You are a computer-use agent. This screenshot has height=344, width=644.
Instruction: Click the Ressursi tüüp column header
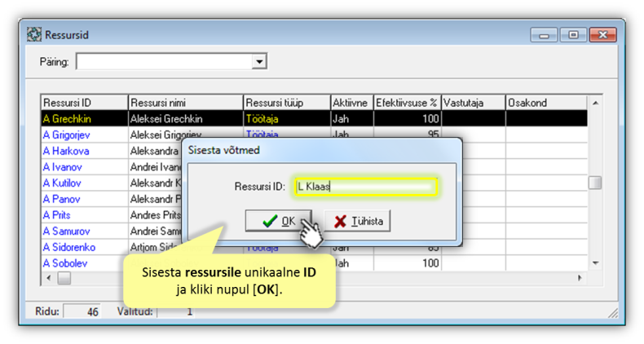click(285, 103)
